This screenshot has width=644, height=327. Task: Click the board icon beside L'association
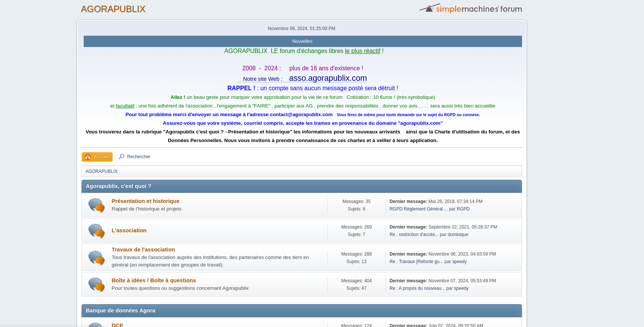96,231
